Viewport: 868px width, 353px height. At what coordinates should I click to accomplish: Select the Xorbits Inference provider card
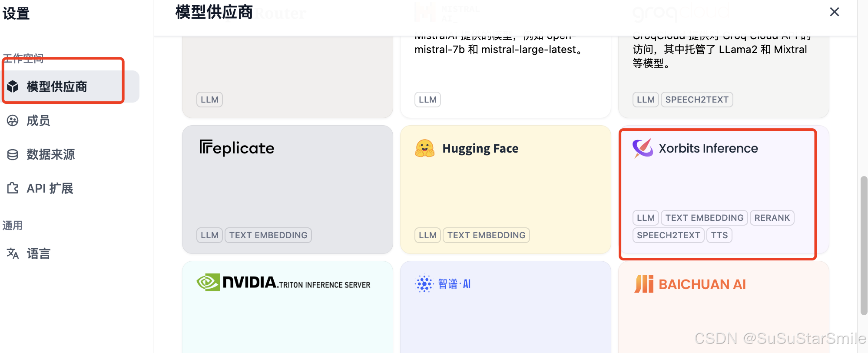[x=724, y=190]
